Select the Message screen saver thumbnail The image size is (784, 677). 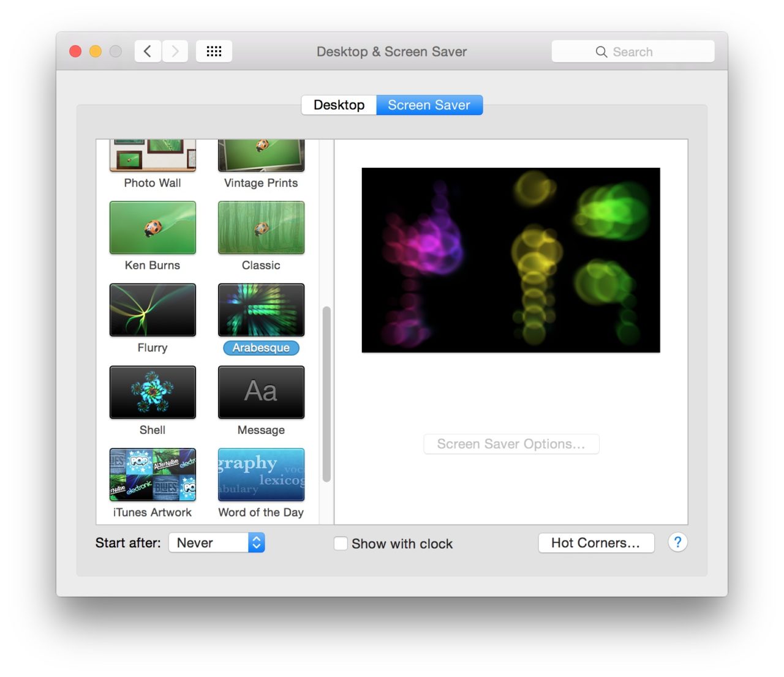pyautogui.click(x=261, y=392)
